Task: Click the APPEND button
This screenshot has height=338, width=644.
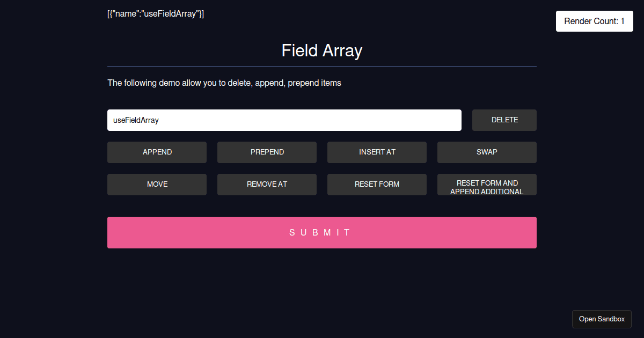Action: tap(157, 152)
